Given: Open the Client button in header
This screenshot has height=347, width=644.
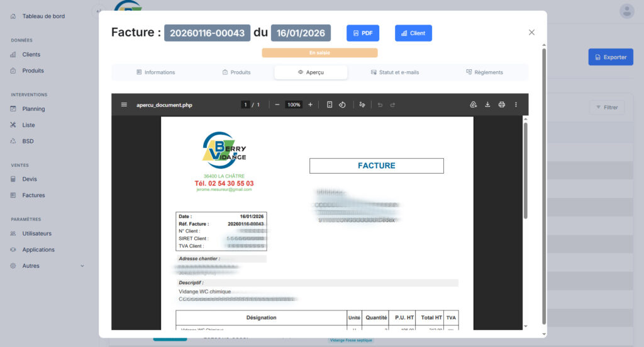Looking at the screenshot, I should [413, 33].
